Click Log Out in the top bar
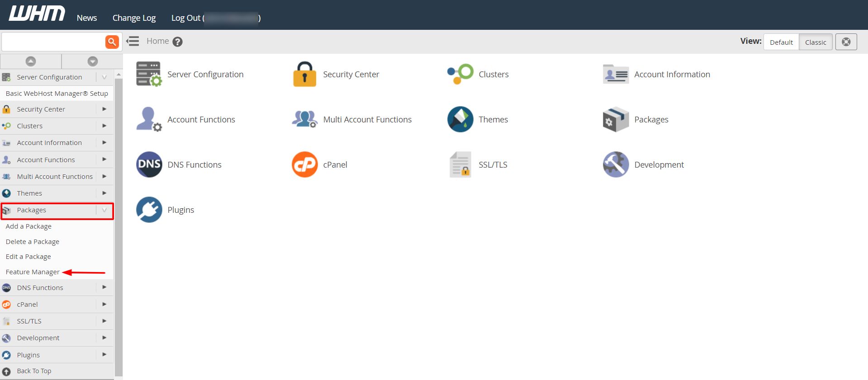 click(186, 18)
